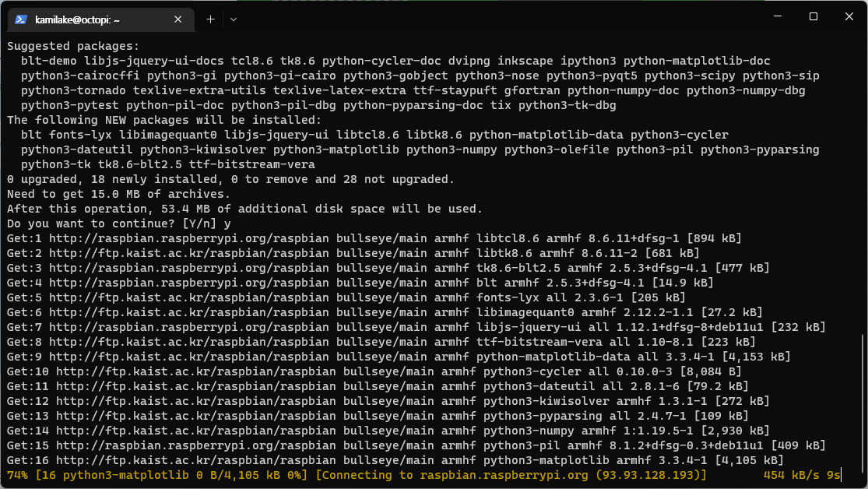Click the Get:12 python3-kiwisolver line
The width and height of the screenshot is (868, 489).
point(388,401)
